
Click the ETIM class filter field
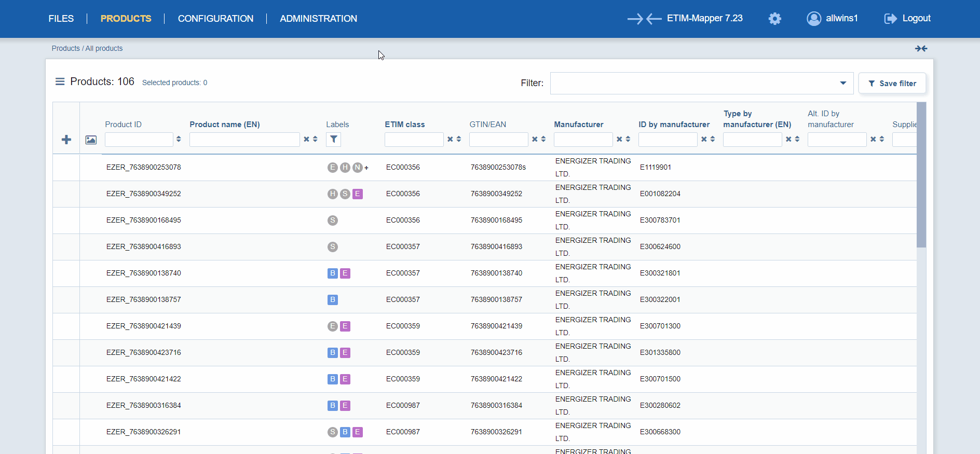click(414, 139)
